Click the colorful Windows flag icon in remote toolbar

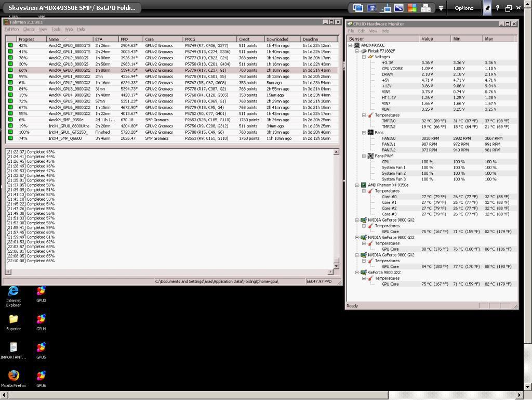point(412,8)
